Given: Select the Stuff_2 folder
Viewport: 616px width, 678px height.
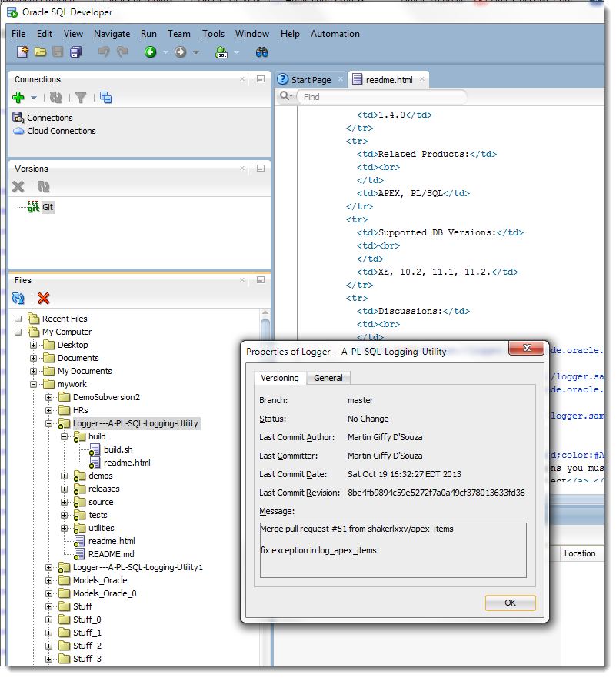Looking at the screenshot, I should click(87, 646).
